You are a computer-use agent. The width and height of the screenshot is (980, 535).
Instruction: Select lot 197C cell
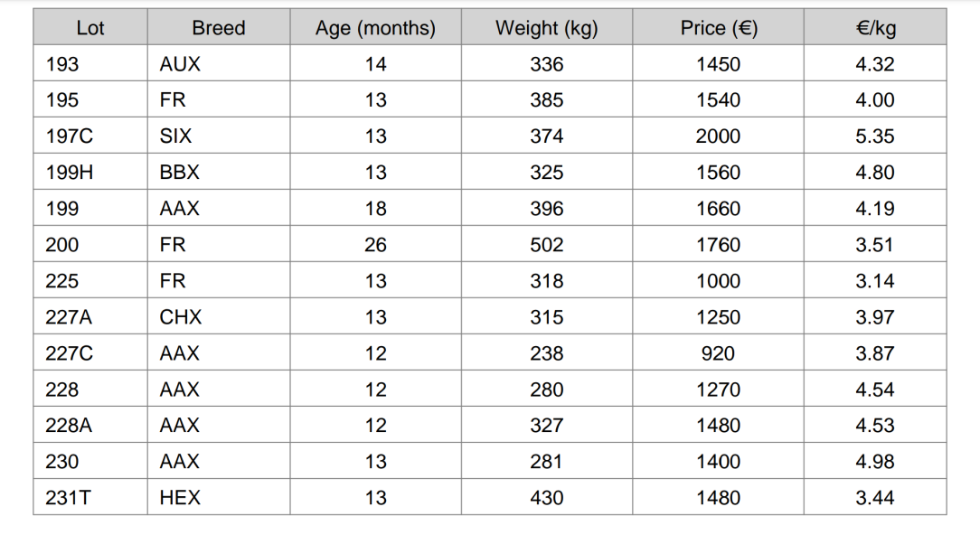tap(68, 136)
